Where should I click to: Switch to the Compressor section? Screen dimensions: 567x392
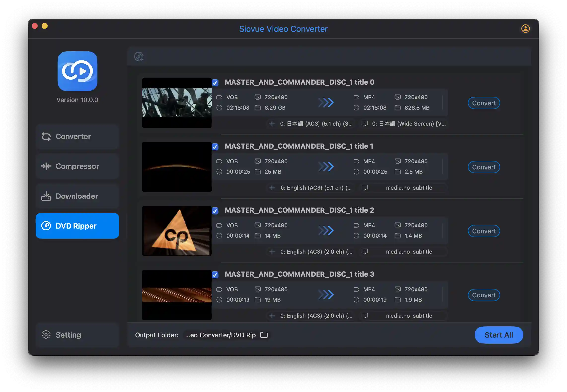(77, 166)
